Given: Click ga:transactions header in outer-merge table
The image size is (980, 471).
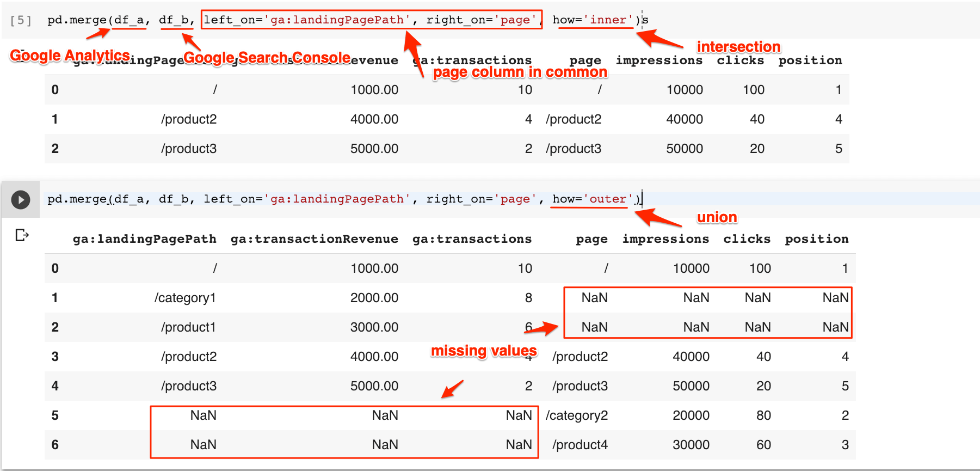Looking at the screenshot, I should click(x=472, y=238).
